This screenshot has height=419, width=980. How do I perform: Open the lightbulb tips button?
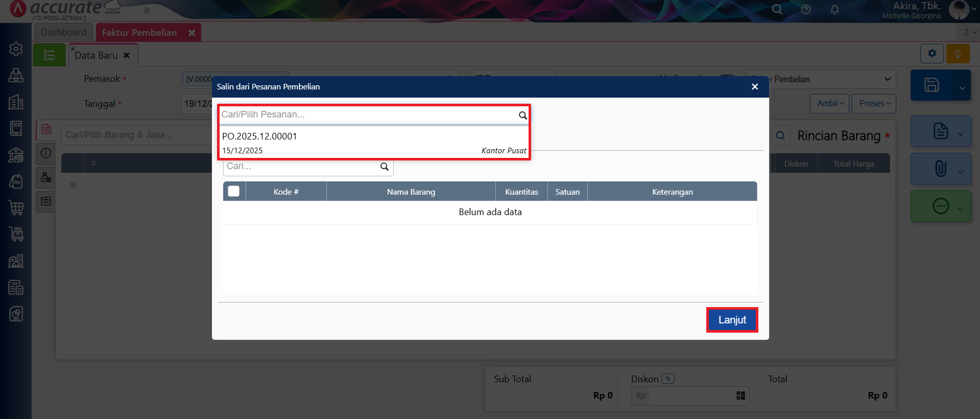click(958, 54)
